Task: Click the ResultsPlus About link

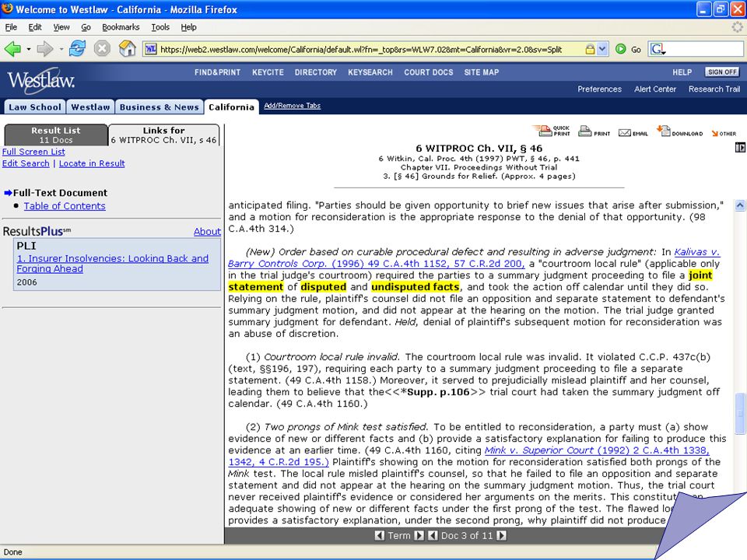Action: [x=207, y=232]
